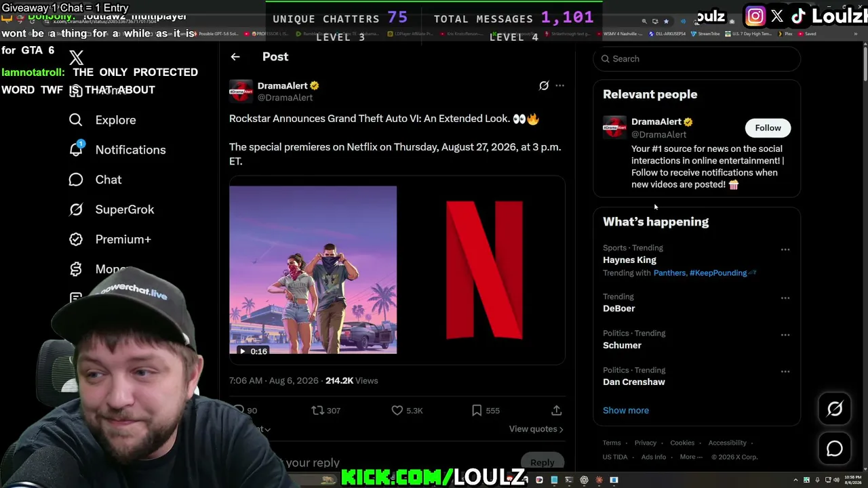
Task: Open the SuperGrok icon in sidebar
Action: 76,209
